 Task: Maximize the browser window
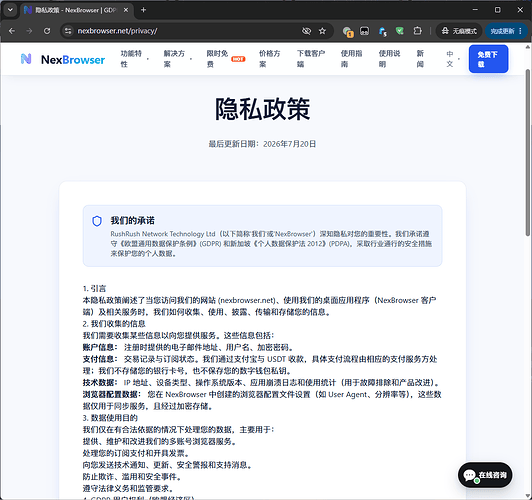coord(497,10)
